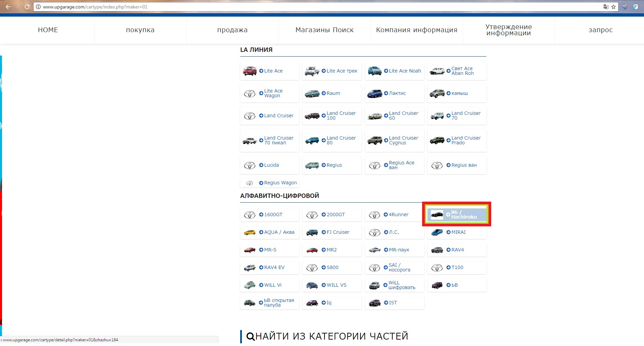Image resolution: width=644 pixels, height=346 pixels.
Task: Open the ЬВ открытая палуба link
Action: (x=279, y=303)
